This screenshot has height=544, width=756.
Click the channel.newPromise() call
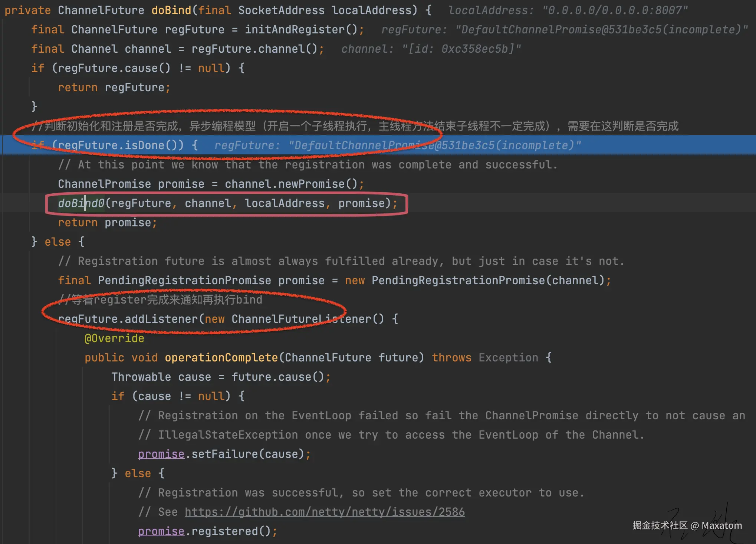click(291, 184)
